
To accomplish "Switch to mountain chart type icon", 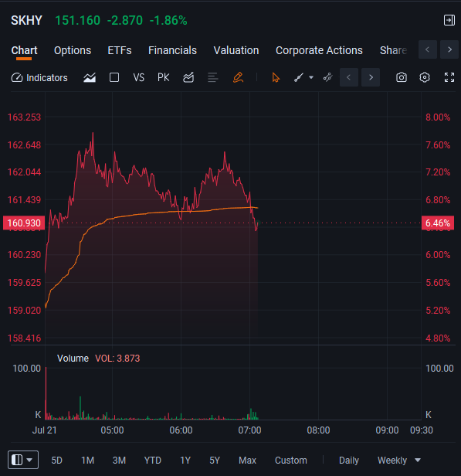I will click(90, 78).
